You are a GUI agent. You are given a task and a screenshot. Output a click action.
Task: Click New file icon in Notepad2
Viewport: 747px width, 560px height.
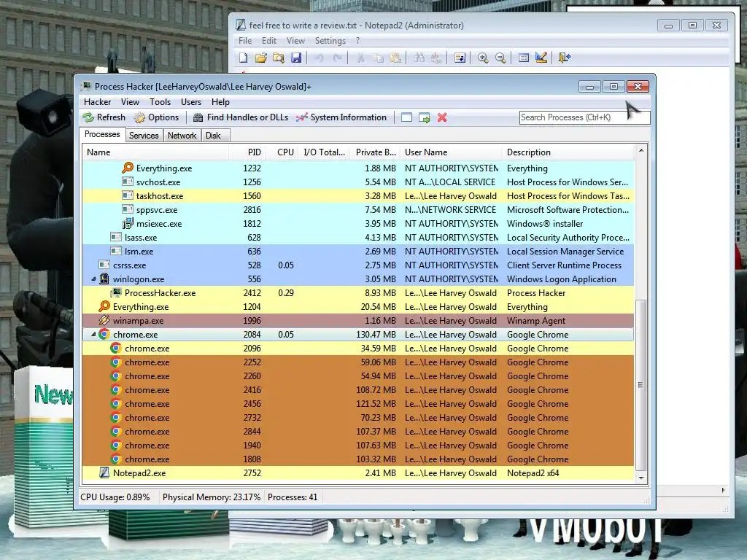244,58
